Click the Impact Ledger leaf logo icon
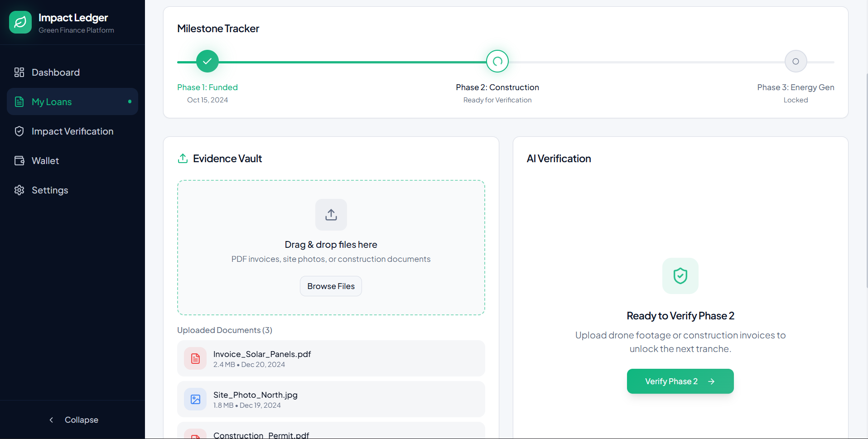868x439 pixels. click(x=20, y=22)
